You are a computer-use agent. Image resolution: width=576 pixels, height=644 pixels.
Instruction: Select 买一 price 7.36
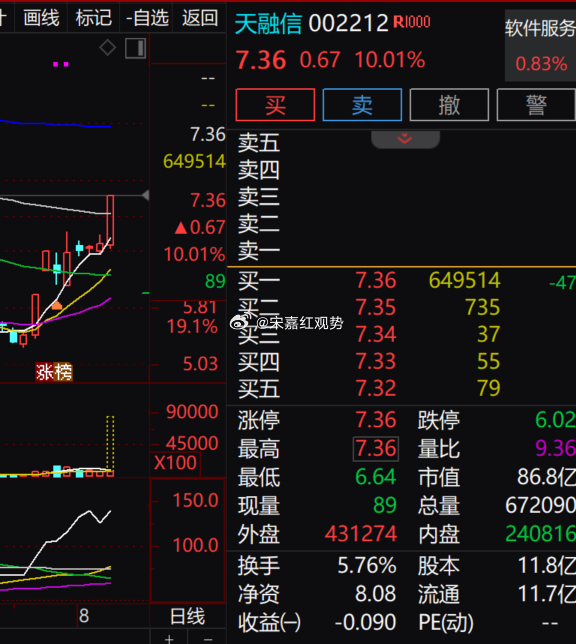(x=376, y=281)
